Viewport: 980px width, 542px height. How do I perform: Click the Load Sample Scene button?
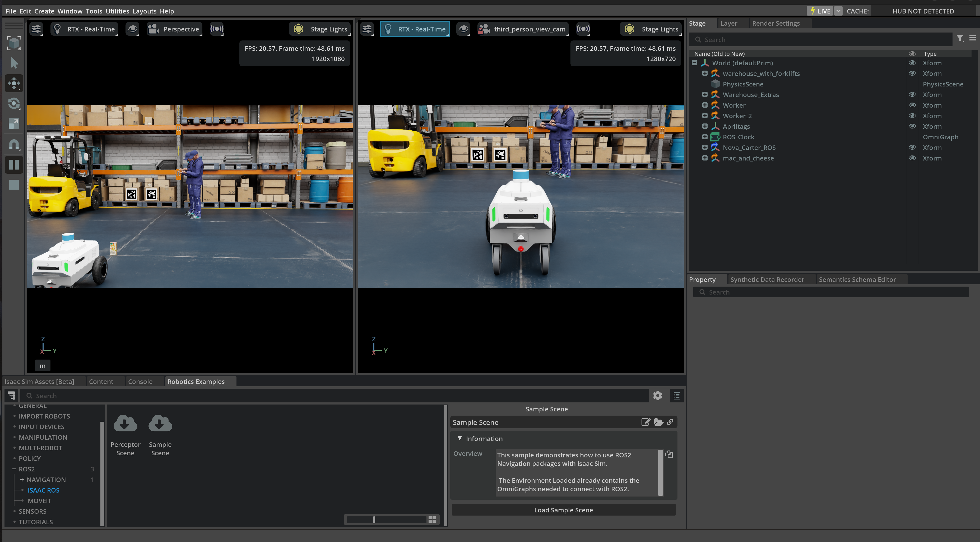pyautogui.click(x=563, y=510)
